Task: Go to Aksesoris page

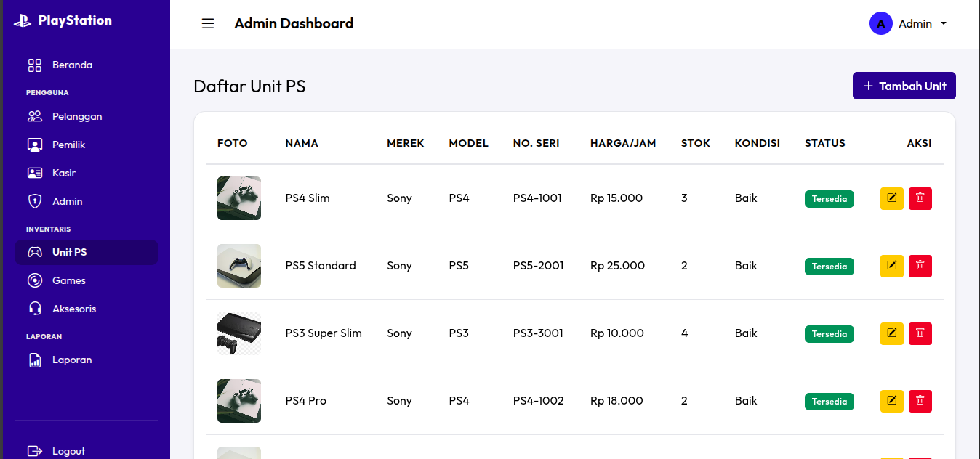Action: [87, 309]
